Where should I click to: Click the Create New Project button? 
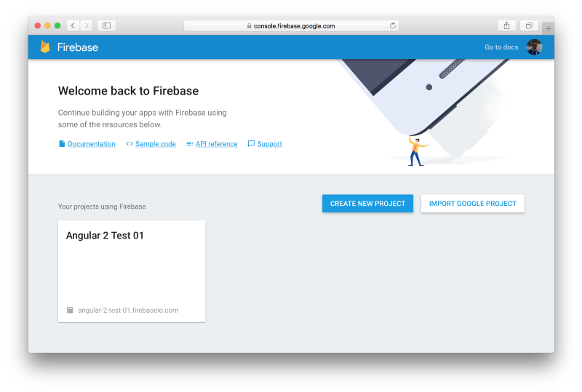pyautogui.click(x=367, y=204)
